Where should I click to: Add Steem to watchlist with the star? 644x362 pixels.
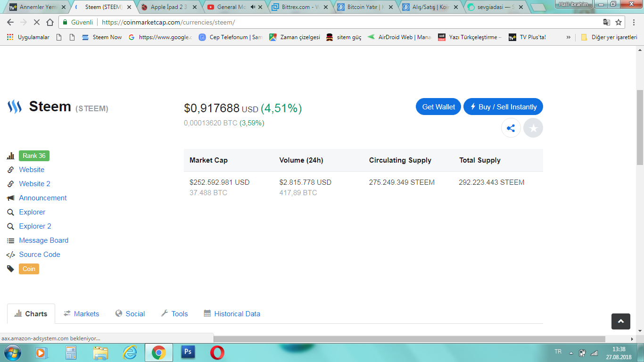point(533,128)
